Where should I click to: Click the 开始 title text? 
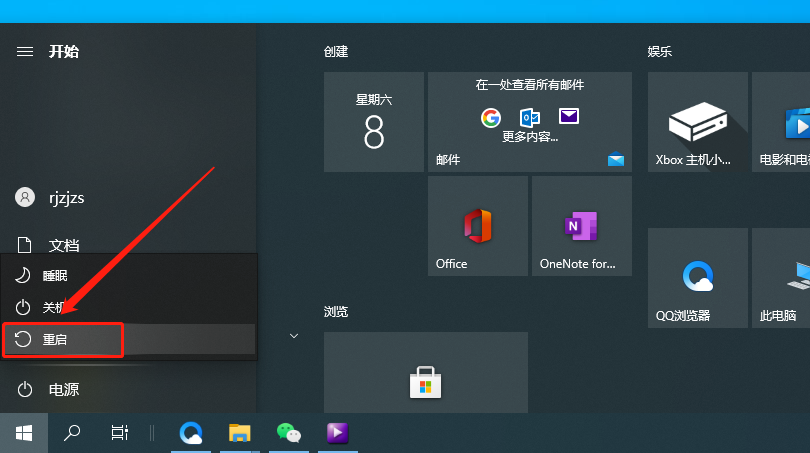64,52
